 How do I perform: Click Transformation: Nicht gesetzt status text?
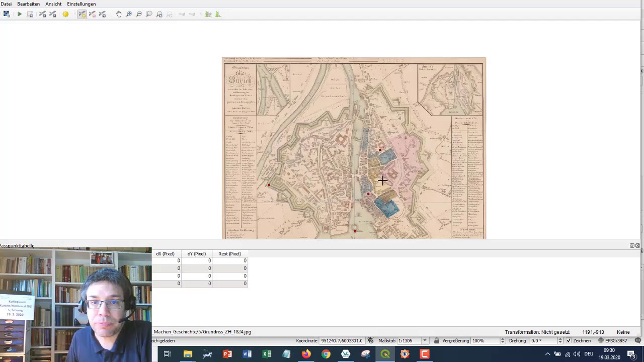pos(537,332)
